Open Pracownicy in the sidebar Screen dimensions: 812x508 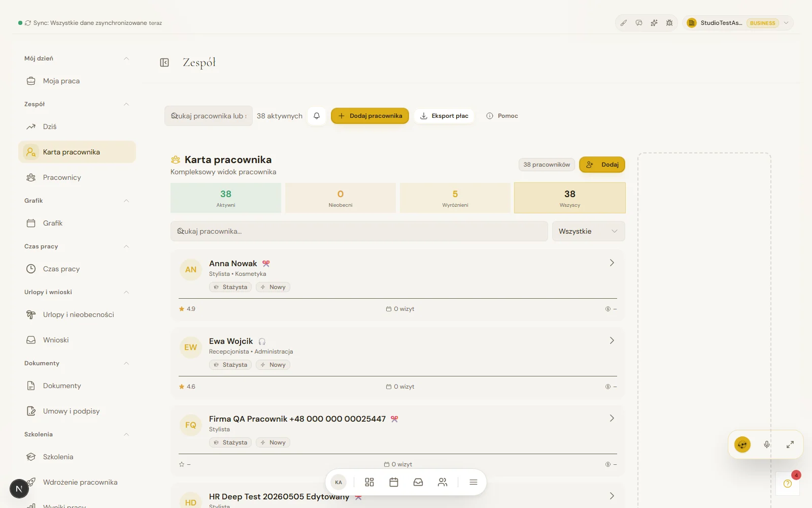pyautogui.click(x=77, y=177)
